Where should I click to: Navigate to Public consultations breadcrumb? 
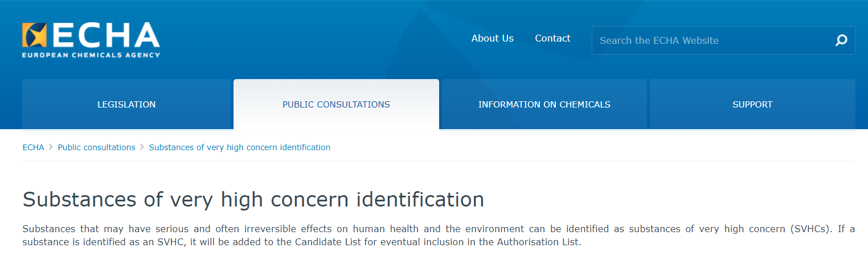(96, 147)
